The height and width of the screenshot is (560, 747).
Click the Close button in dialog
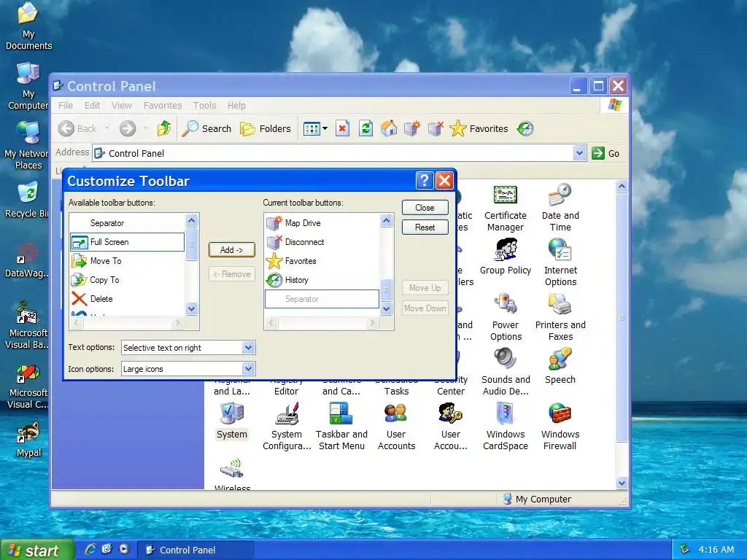tap(425, 208)
